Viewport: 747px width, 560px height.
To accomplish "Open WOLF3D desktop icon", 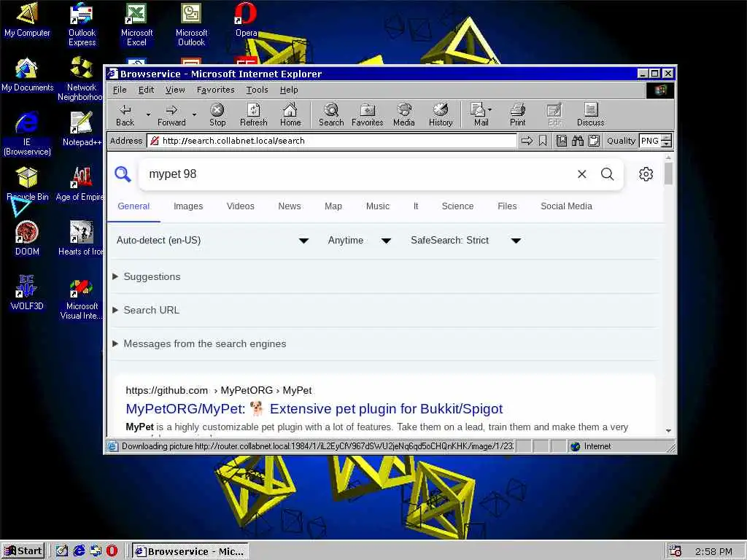I will [x=27, y=294].
